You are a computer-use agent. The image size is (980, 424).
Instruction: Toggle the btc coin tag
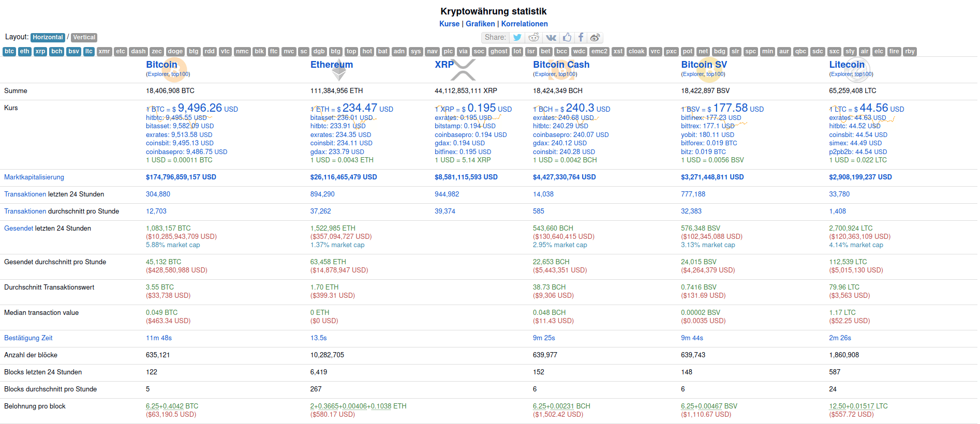pyautogui.click(x=9, y=52)
